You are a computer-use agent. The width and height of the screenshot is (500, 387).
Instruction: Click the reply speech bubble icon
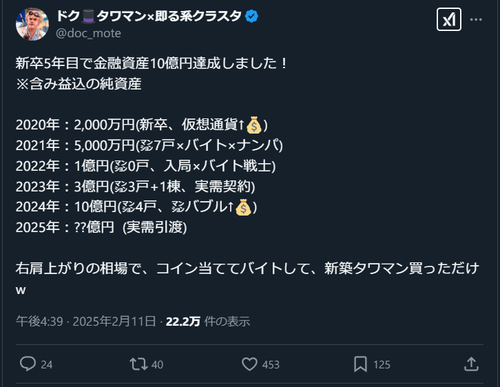[x=28, y=364]
